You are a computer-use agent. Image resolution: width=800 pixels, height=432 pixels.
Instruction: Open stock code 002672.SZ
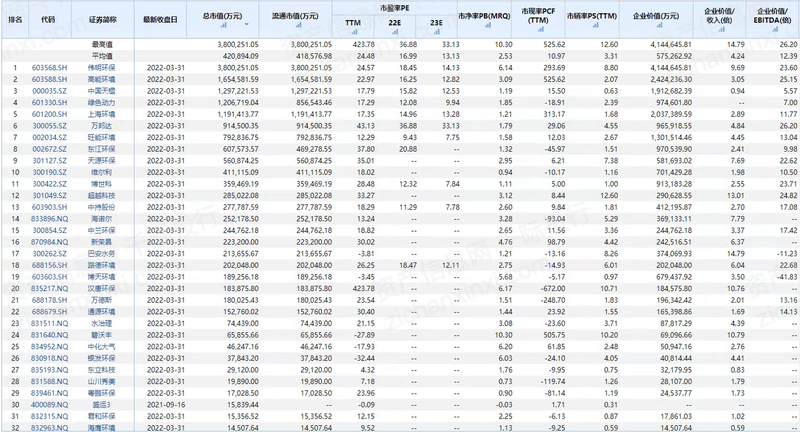49,149
